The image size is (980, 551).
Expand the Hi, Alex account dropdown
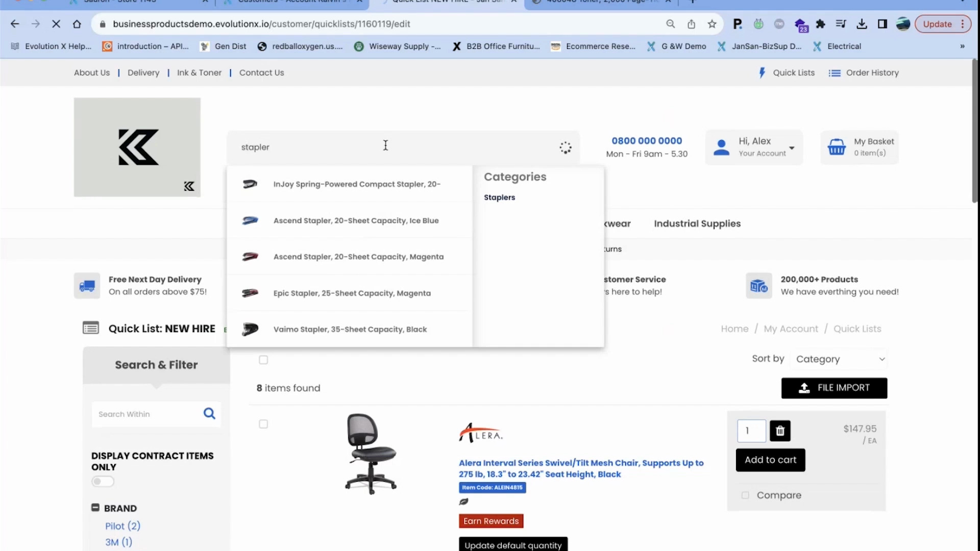pyautogui.click(x=792, y=148)
